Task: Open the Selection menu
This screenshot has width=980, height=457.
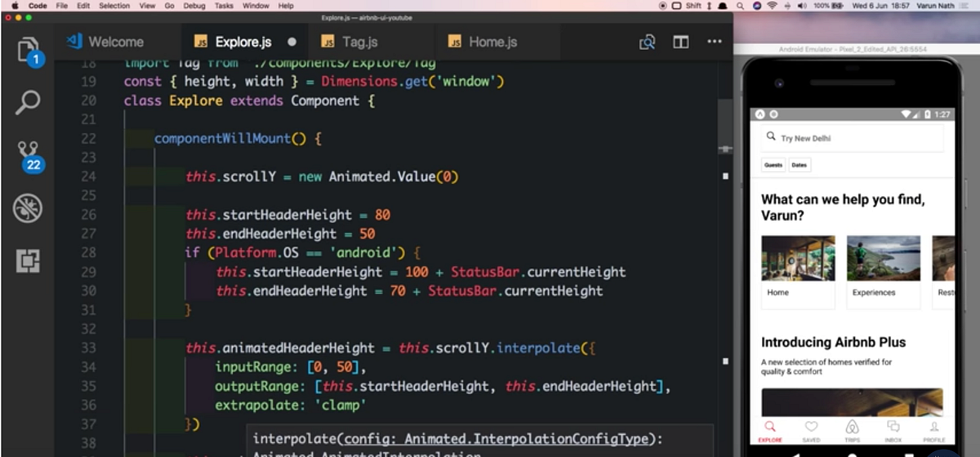Action: (114, 6)
